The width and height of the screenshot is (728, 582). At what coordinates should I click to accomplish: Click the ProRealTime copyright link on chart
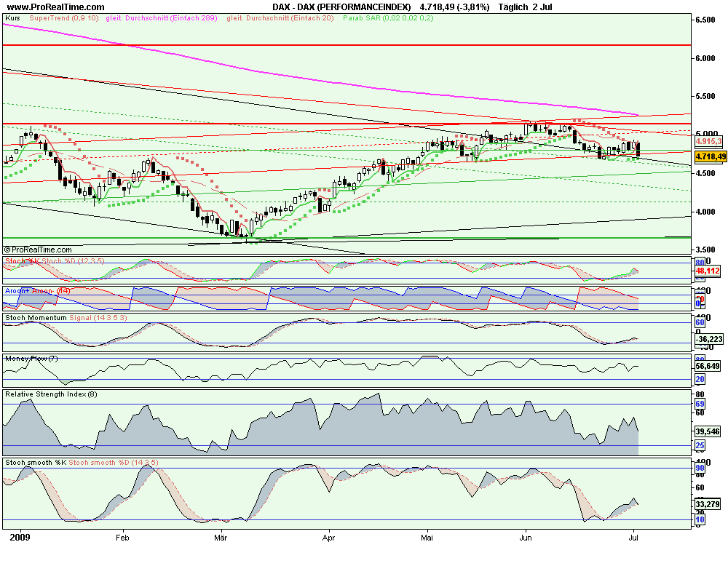[36, 248]
